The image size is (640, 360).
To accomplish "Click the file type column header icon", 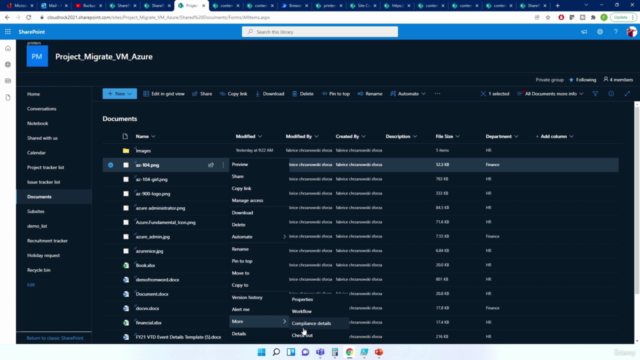I will click(x=125, y=136).
